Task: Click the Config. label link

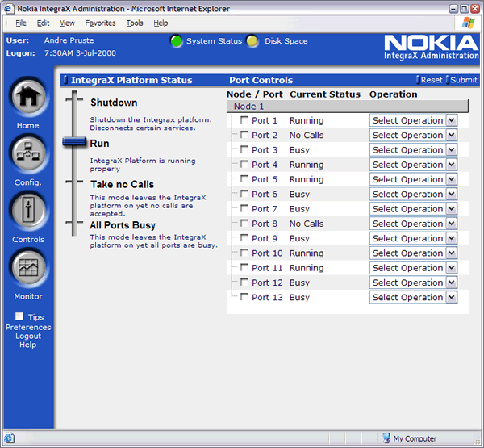Action: click(x=28, y=182)
